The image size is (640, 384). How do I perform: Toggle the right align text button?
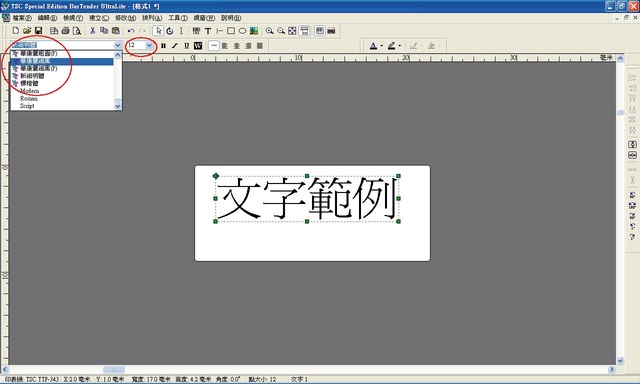[248, 46]
